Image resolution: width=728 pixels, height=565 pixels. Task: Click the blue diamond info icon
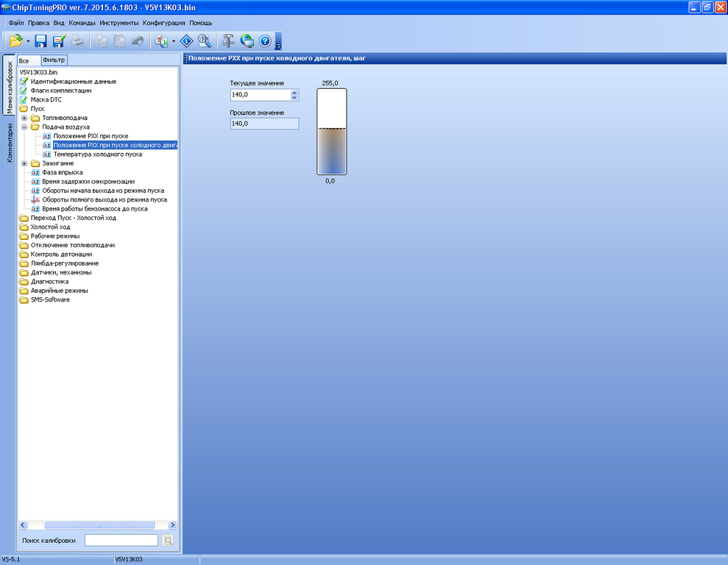(186, 40)
